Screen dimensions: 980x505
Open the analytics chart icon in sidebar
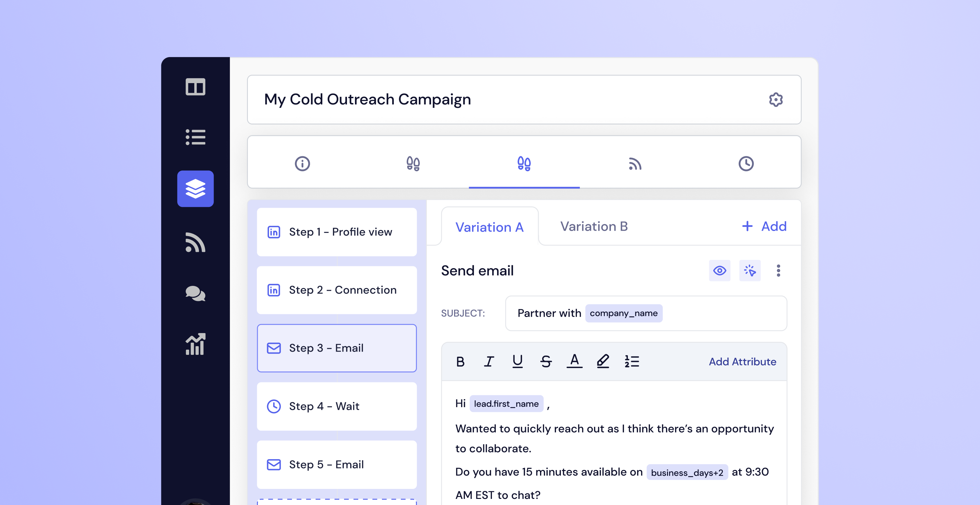coord(195,344)
